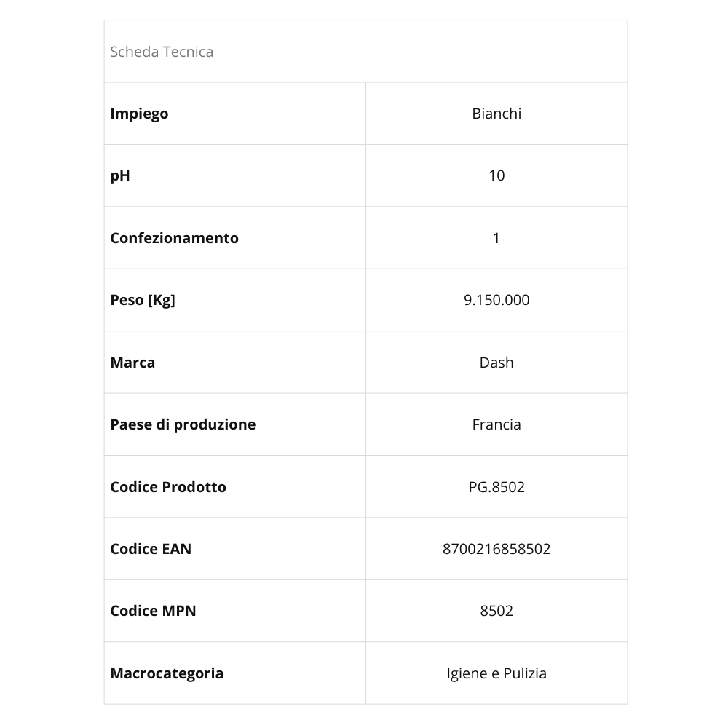Select the Impiego row label
Screen dimensions: 728x728
click(139, 114)
